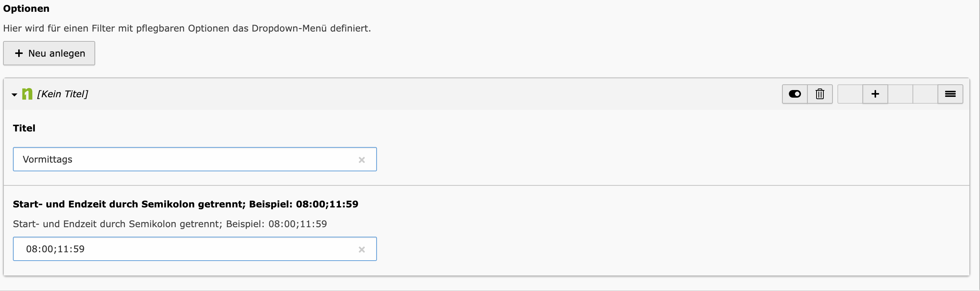Clear the 08:00;11:59 field using its x icon
This screenshot has width=980, height=291.
pos(361,250)
